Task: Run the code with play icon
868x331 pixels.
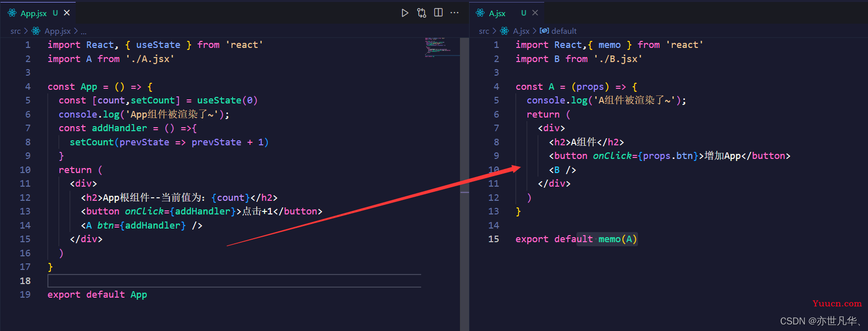Action: [x=404, y=13]
